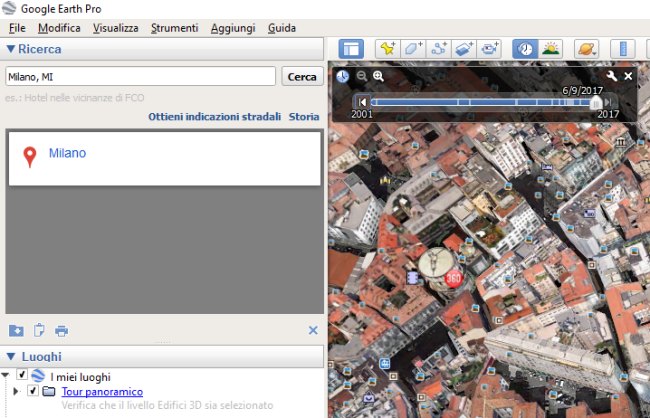Click the historical imagery timeline track
Screen dimensions: 650x418
coord(483,102)
